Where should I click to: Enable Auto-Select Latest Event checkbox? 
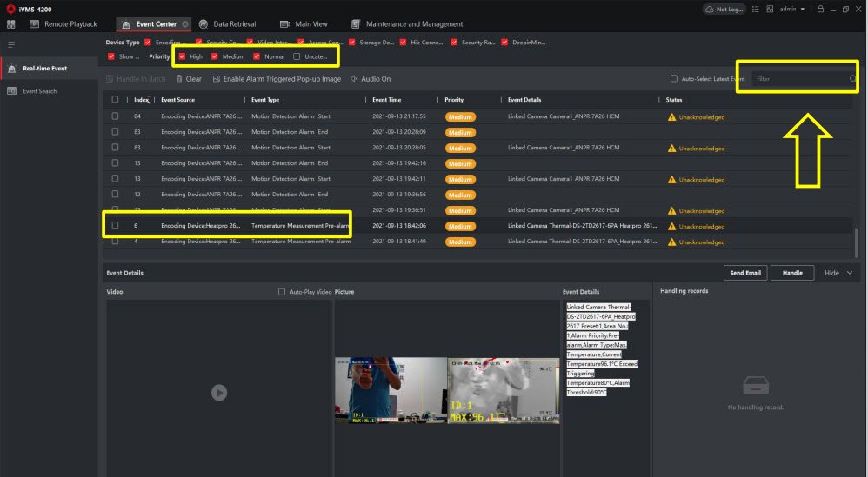point(674,79)
